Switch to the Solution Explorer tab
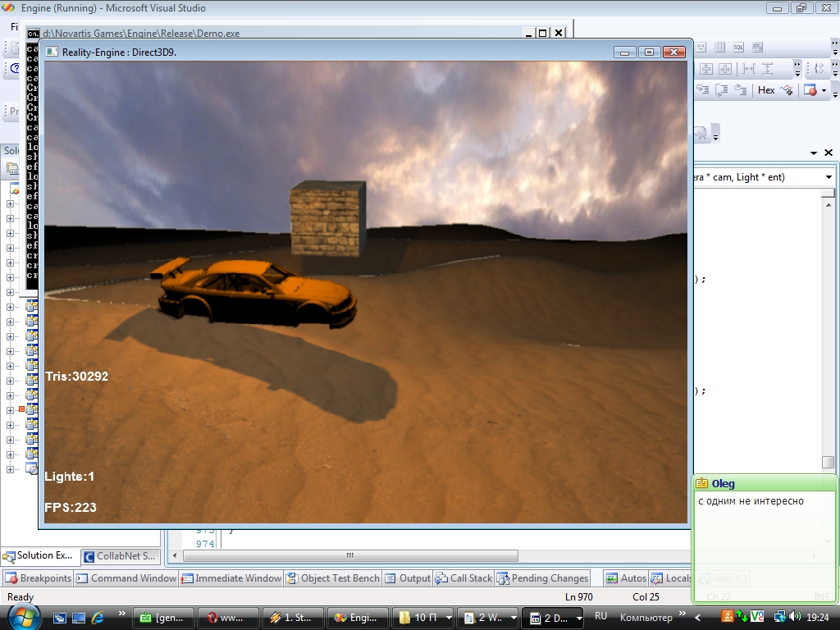This screenshot has width=840, height=630. point(39,556)
